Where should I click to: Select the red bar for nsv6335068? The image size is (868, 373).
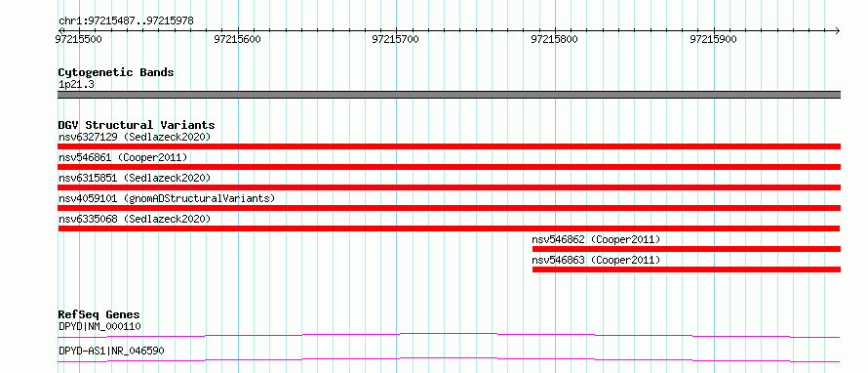(449, 228)
